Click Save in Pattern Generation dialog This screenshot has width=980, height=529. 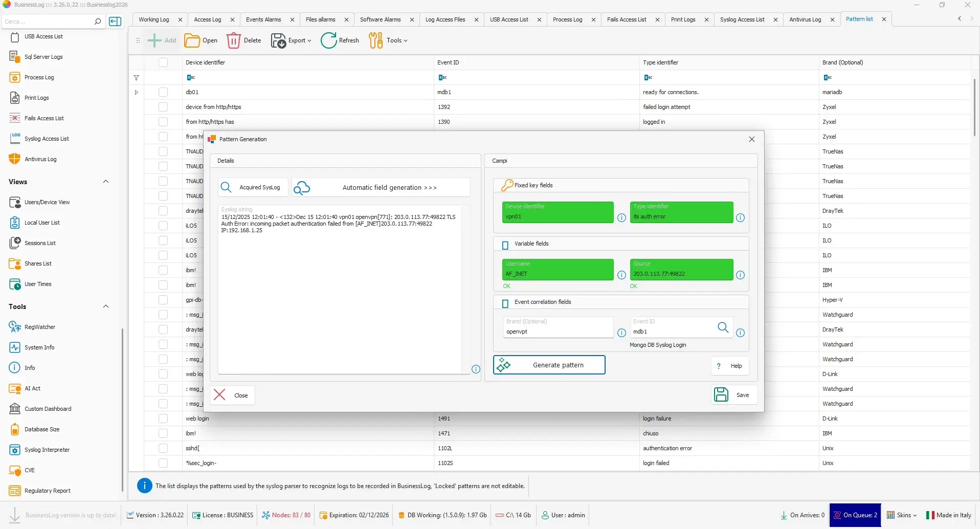pyautogui.click(x=734, y=395)
